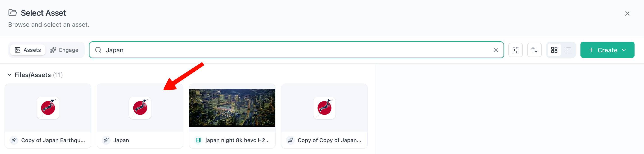Select the Assets tab
644x154 pixels.
pos(28,50)
